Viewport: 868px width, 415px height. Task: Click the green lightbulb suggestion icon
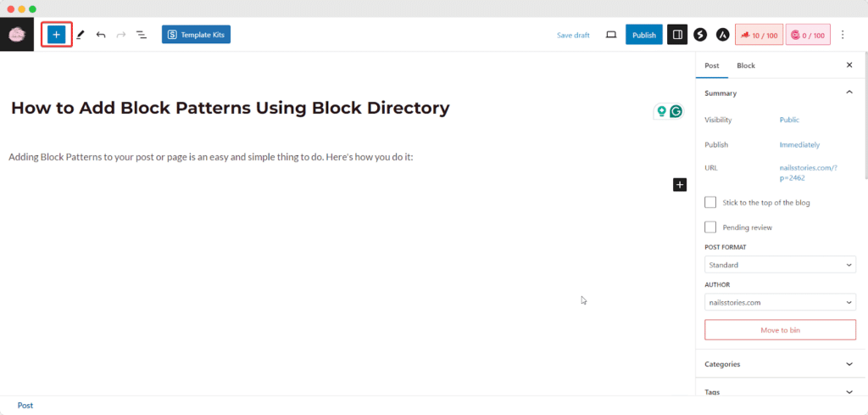point(661,111)
